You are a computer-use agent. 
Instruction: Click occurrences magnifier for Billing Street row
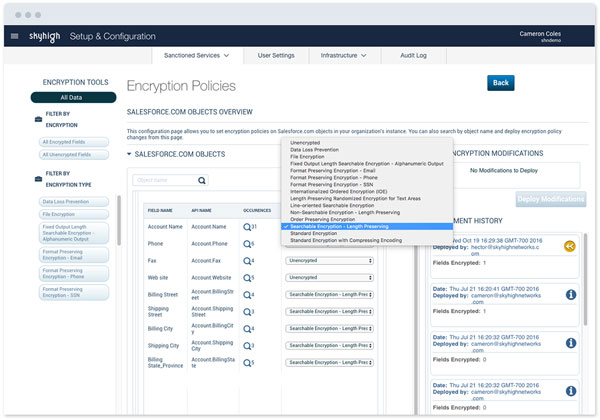tap(247, 295)
